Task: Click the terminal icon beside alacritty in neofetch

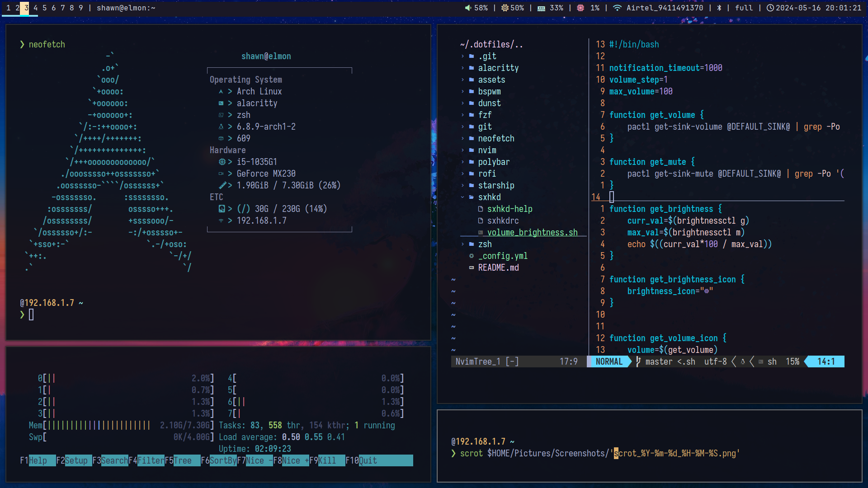Action: point(221,103)
